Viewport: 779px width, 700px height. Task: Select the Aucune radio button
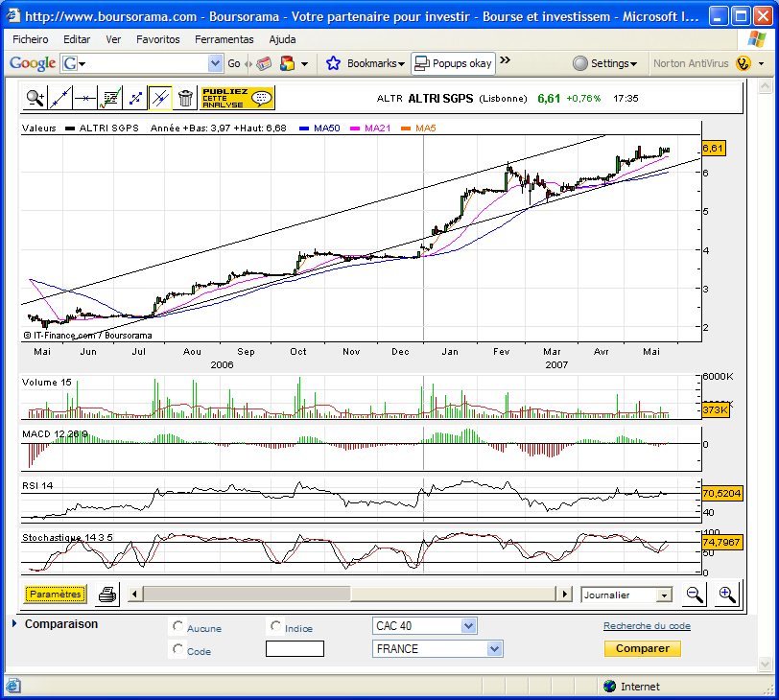177,626
